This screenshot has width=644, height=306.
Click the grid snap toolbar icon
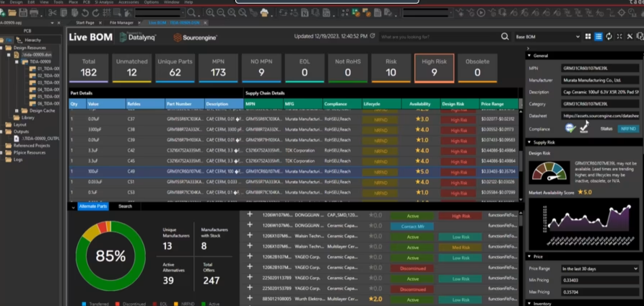[x=106, y=13]
